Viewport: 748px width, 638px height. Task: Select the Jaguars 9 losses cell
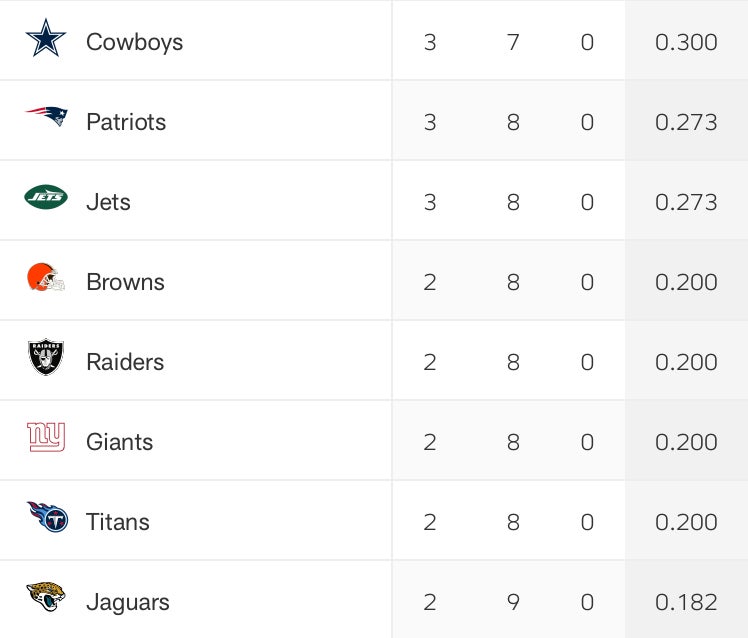click(513, 602)
